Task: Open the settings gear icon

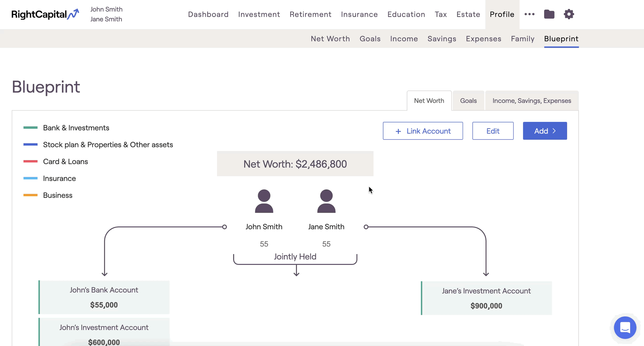Action: click(x=569, y=14)
